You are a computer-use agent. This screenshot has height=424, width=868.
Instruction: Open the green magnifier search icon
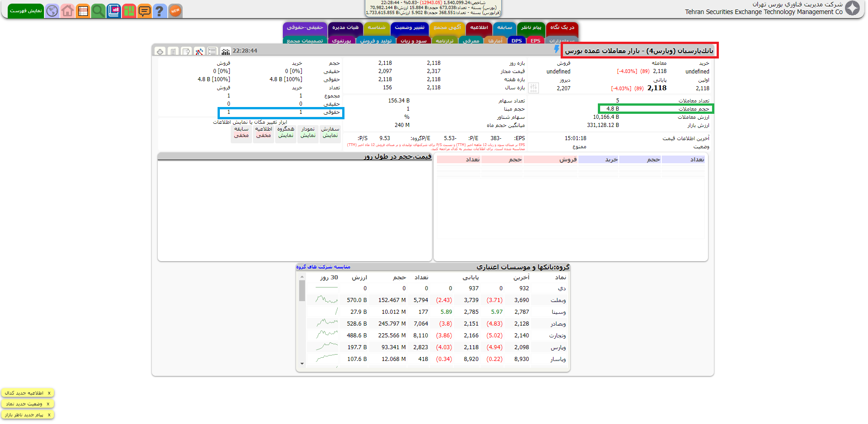point(98,11)
